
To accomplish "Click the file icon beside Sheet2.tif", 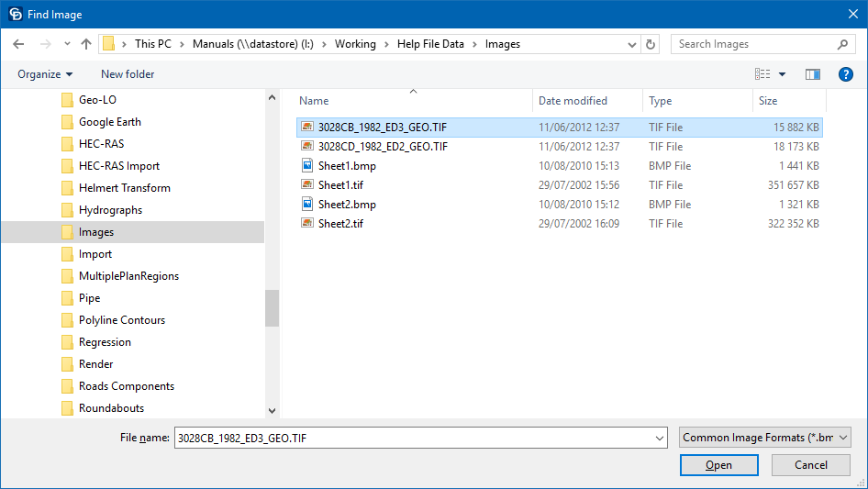I will 307,223.
